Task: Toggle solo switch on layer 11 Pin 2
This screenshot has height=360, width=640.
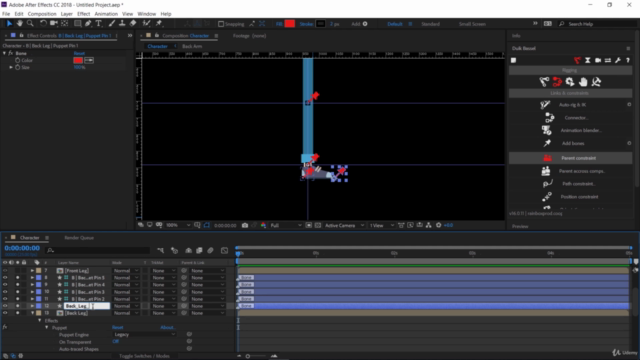Action: coord(18,299)
